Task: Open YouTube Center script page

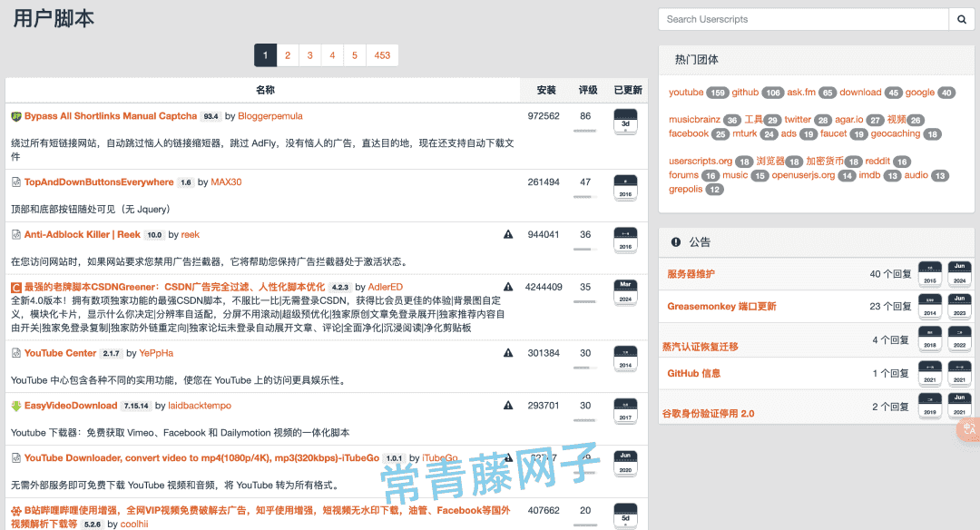Action: point(61,353)
